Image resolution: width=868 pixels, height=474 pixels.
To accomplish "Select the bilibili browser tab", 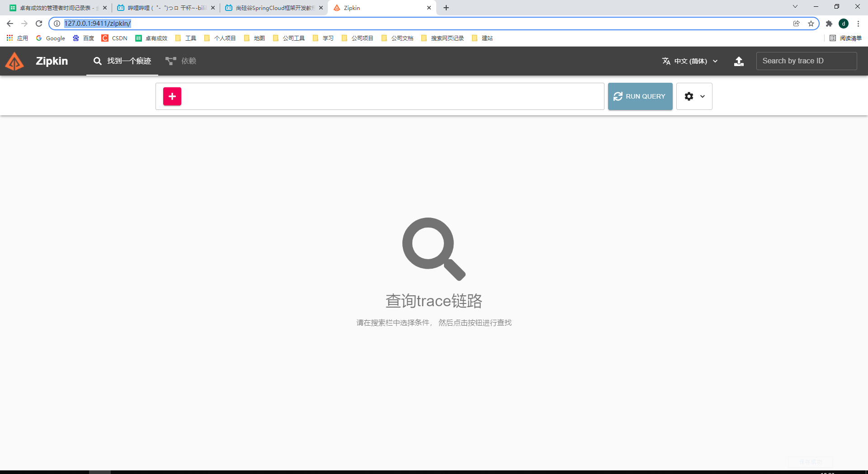I will (163, 8).
